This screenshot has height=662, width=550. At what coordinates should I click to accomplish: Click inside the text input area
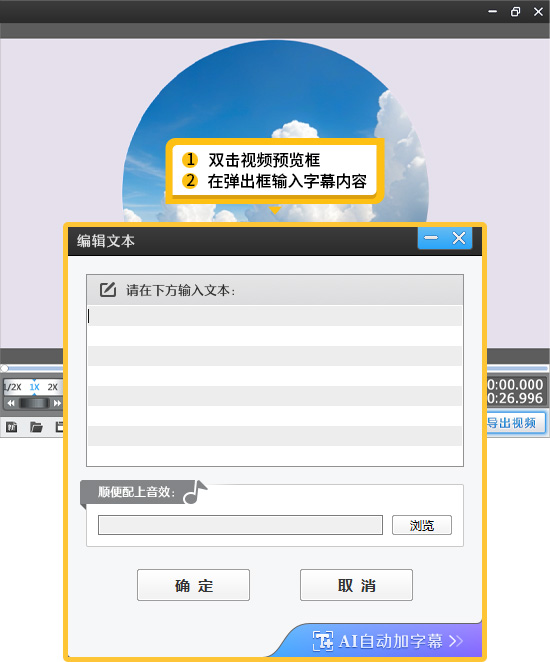pos(275,385)
